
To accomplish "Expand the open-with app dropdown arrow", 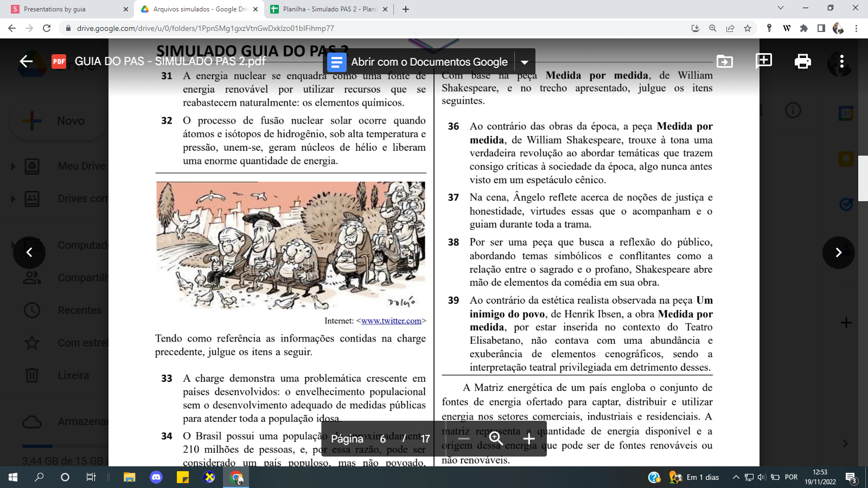I will pos(525,62).
